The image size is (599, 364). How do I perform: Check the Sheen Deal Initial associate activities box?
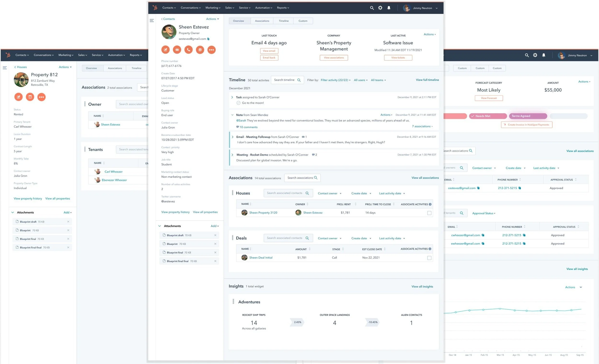tap(429, 258)
